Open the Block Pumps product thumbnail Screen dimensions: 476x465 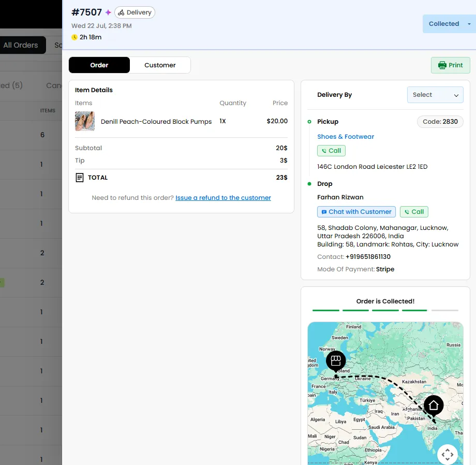pos(85,121)
